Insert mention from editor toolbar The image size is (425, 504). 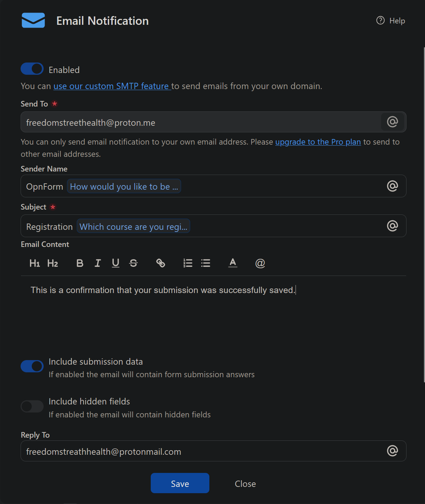click(x=260, y=263)
